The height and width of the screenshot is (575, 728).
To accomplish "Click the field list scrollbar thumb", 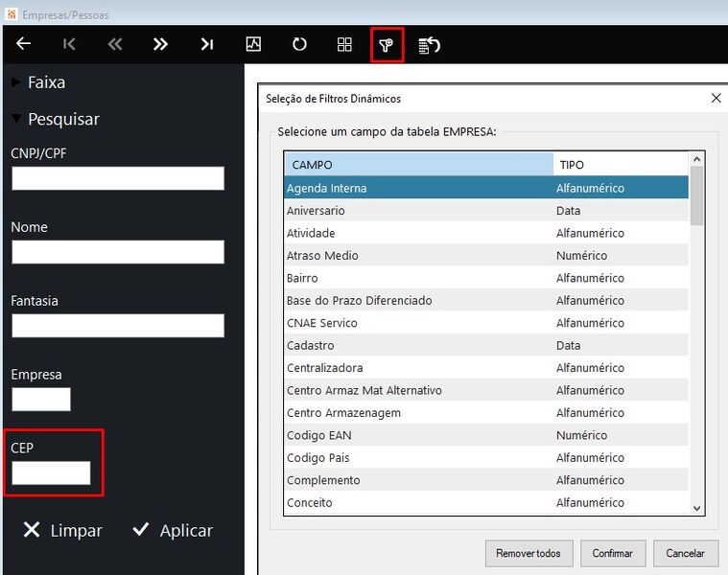I will pos(696,195).
